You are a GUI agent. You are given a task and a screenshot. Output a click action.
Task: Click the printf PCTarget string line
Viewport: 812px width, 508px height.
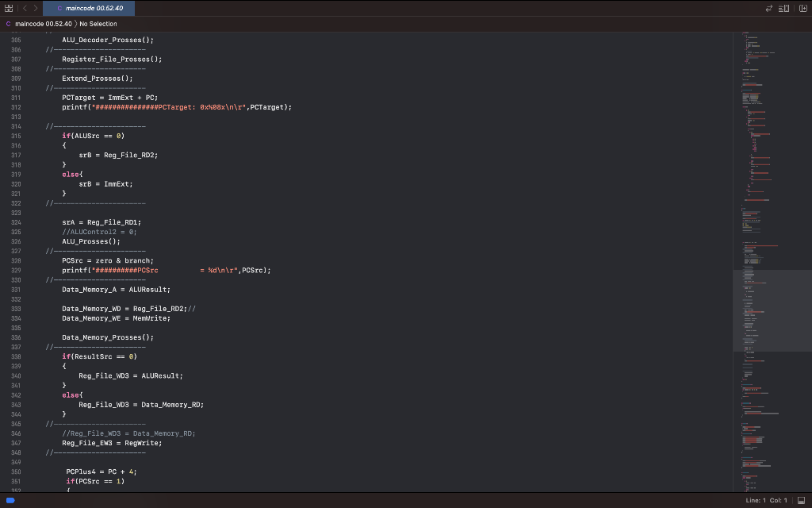coord(177,107)
